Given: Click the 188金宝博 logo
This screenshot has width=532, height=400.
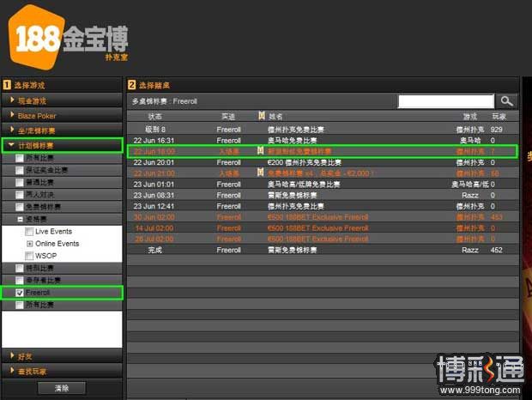Looking at the screenshot, I should (69, 37).
